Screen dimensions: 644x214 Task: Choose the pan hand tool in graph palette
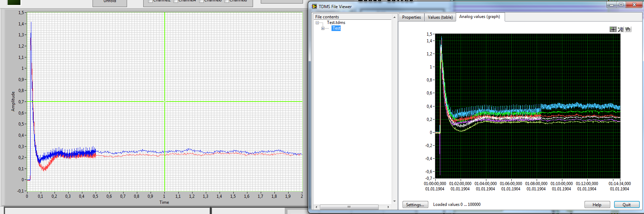tap(628, 29)
